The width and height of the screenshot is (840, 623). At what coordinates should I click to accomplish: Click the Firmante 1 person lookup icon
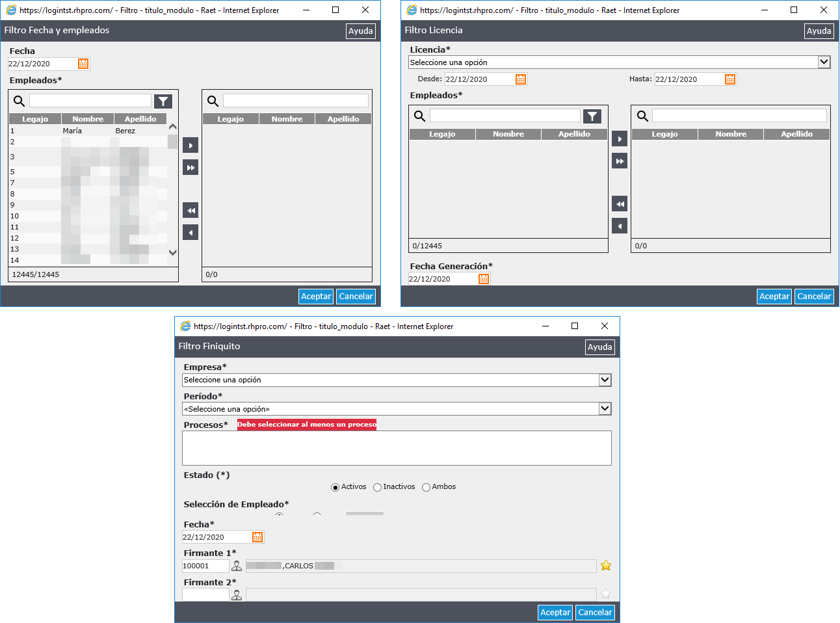pos(237,566)
